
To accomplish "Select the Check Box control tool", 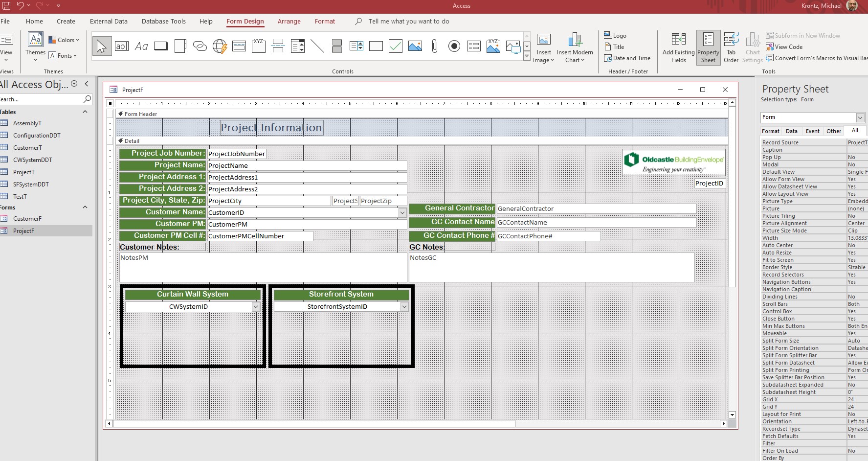I will point(395,46).
